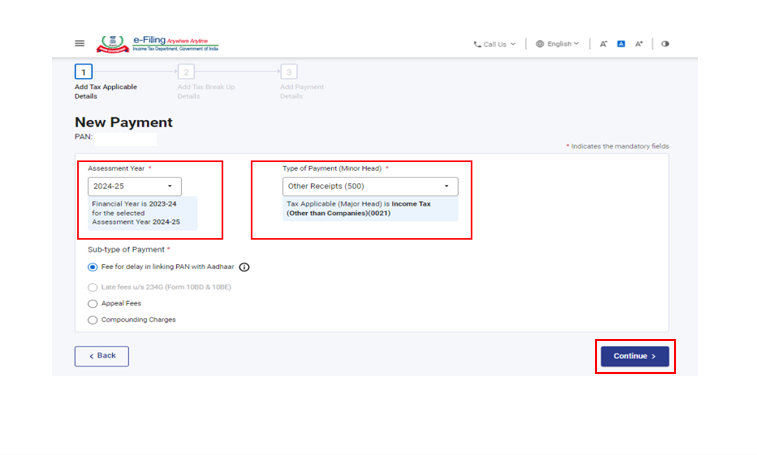Click the e-Filing Income Tax logo
Screen dimensions: 757x455
pyautogui.click(x=157, y=44)
